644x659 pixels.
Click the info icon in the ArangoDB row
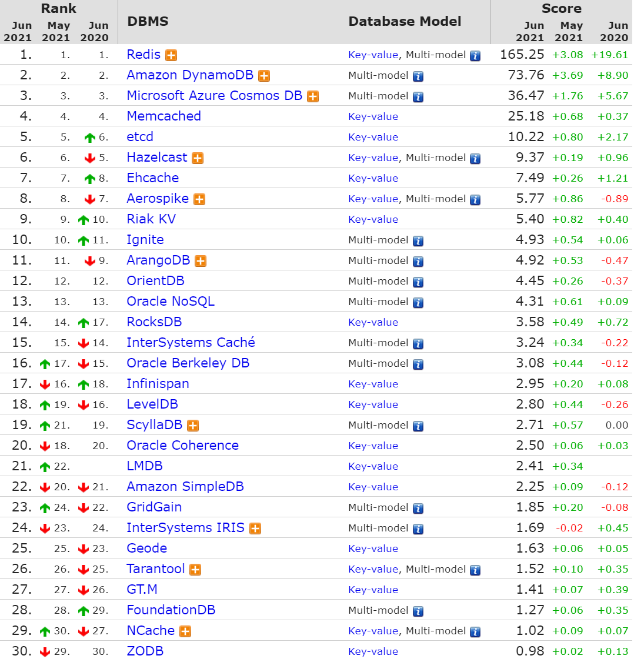coord(418,262)
